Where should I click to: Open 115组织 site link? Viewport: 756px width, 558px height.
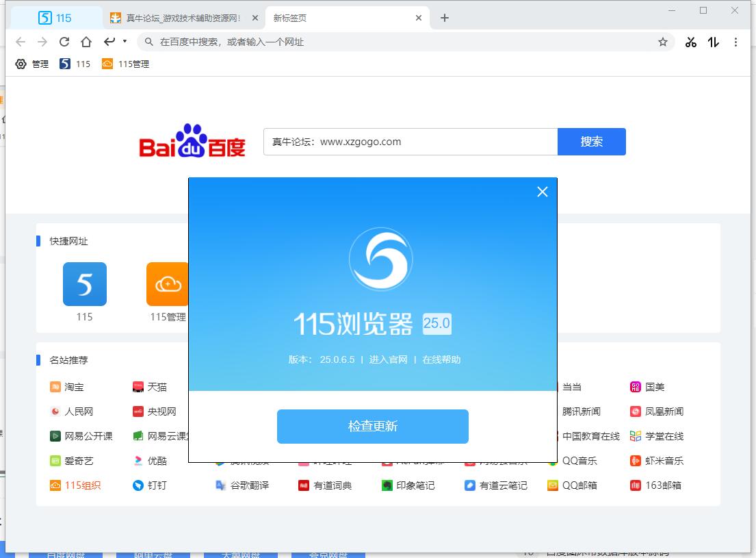(76, 485)
